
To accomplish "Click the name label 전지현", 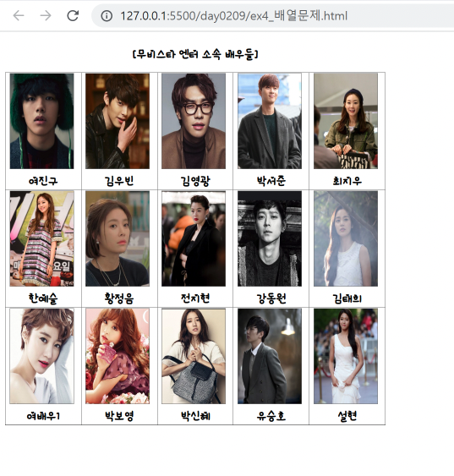I will point(195,298).
